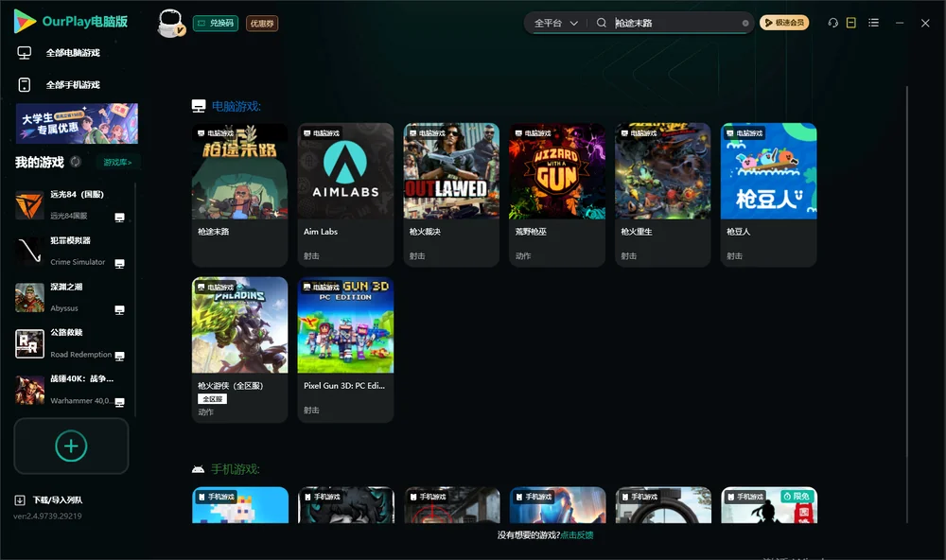Open the list menu icon

(x=873, y=23)
